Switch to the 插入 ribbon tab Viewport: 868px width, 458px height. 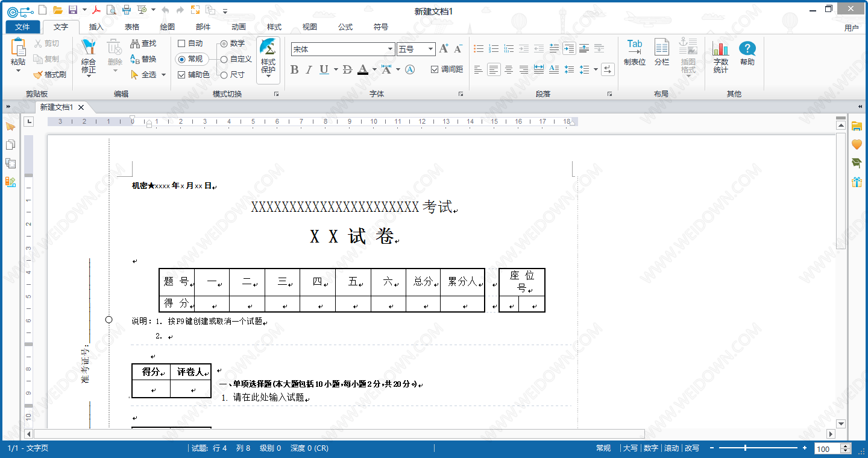pyautogui.click(x=96, y=27)
